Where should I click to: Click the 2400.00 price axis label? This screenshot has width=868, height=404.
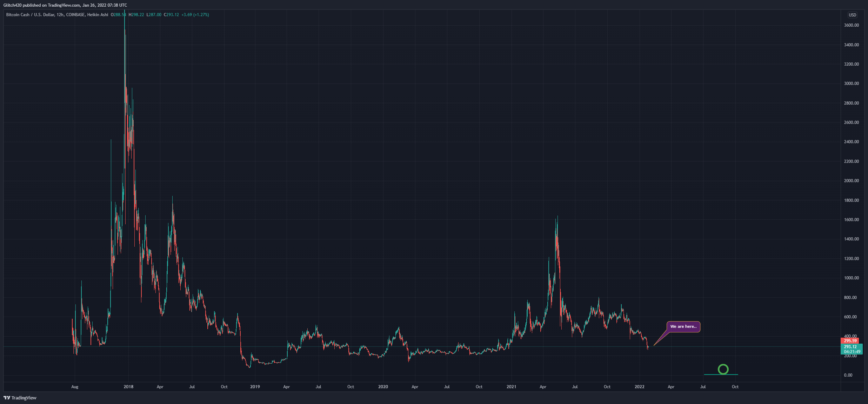pyautogui.click(x=852, y=142)
